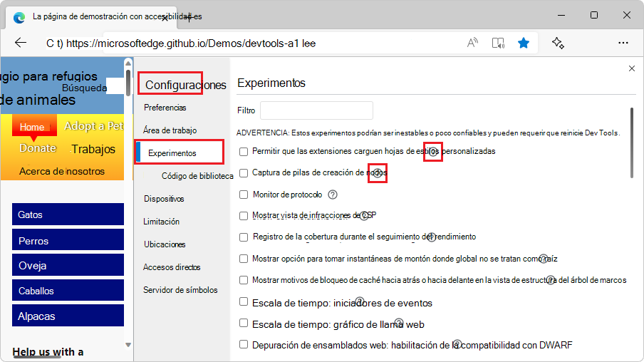644x362 pixels.
Task: Select the Alpacas category button
Action: point(68,316)
